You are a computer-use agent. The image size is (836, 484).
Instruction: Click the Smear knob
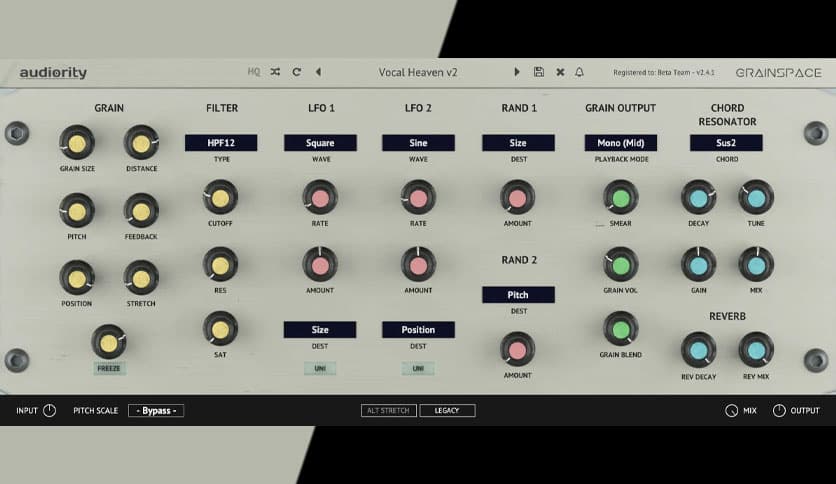pyautogui.click(x=621, y=198)
